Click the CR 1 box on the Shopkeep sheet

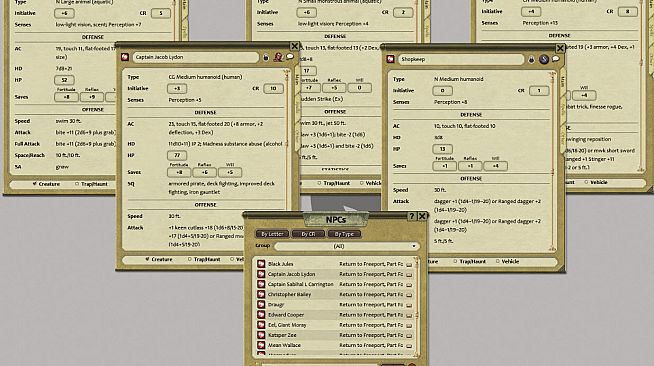pos(539,90)
